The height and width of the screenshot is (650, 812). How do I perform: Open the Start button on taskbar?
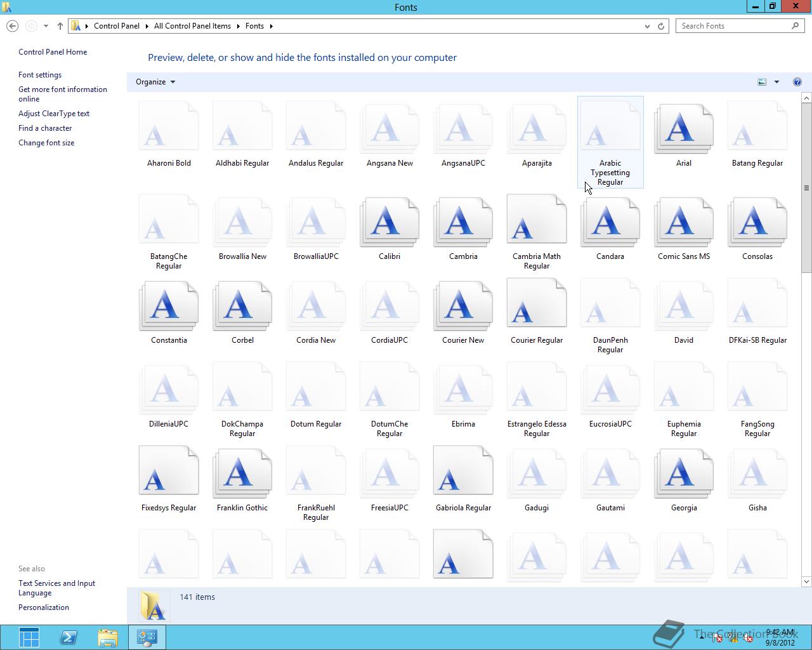tap(29, 637)
